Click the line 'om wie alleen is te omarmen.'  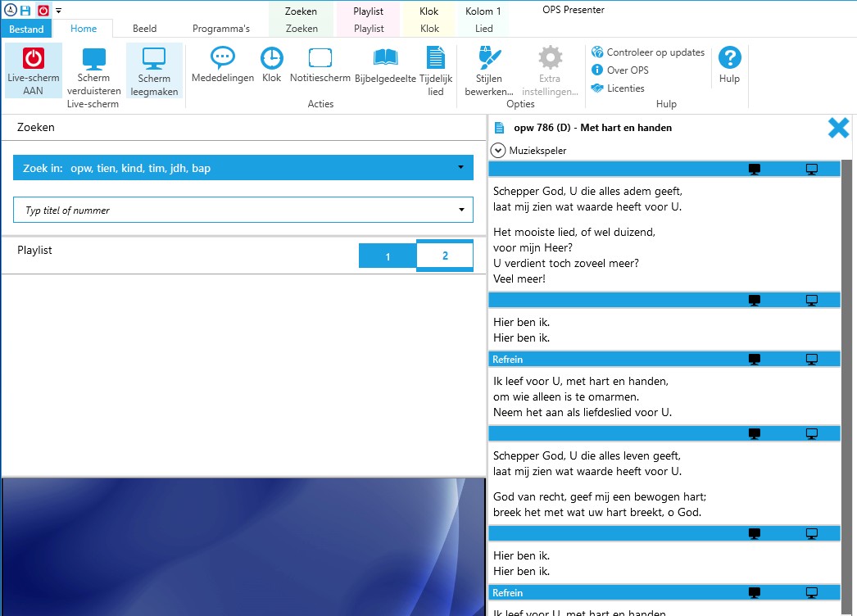point(565,396)
